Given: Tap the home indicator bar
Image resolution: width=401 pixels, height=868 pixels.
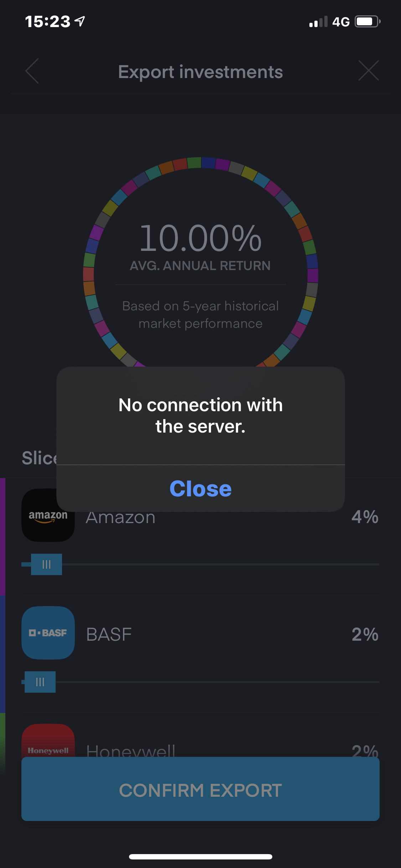Looking at the screenshot, I should pos(200,857).
